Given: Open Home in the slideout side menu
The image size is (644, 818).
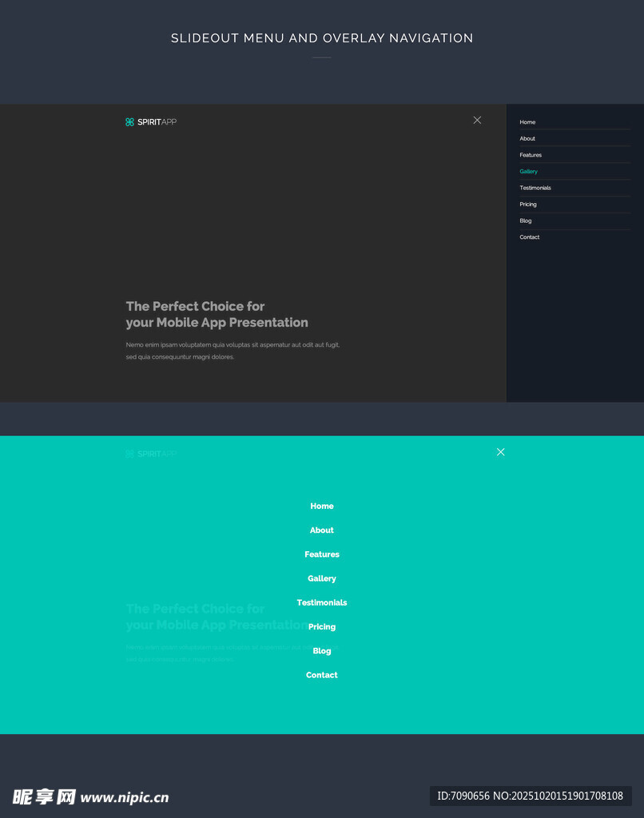Looking at the screenshot, I should tap(527, 122).
